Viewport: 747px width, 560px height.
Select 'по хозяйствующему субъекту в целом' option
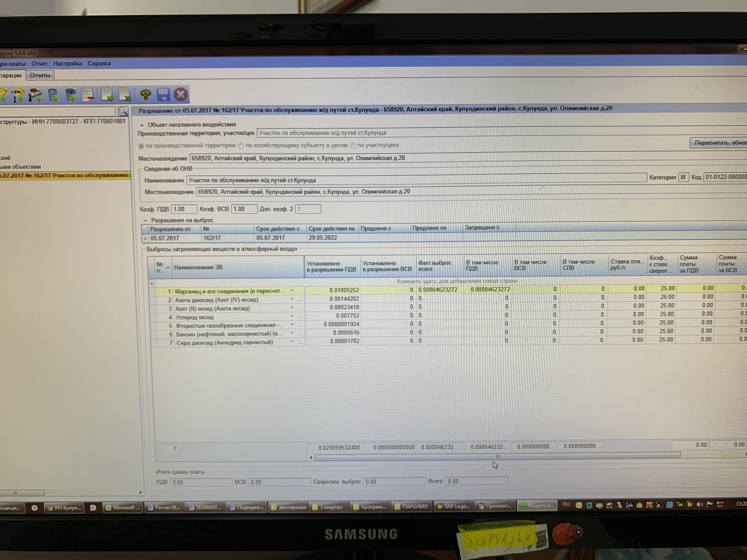[241, 146]
